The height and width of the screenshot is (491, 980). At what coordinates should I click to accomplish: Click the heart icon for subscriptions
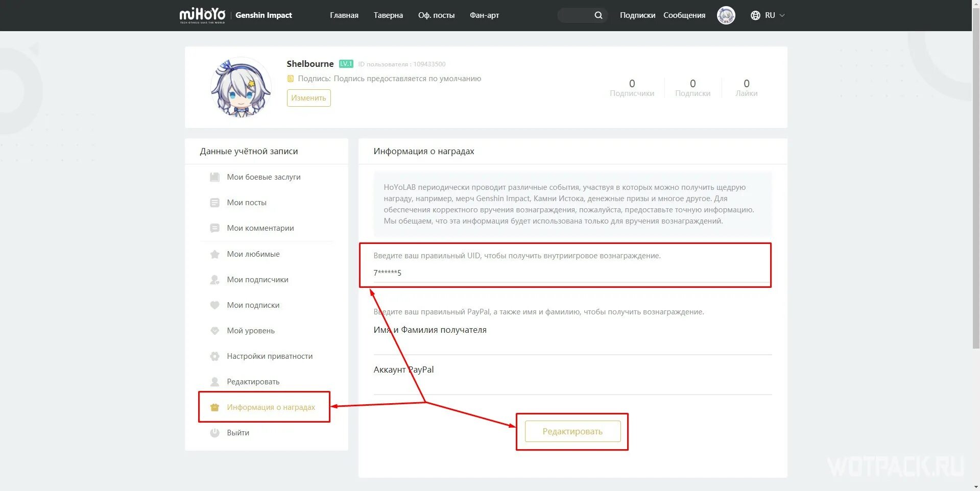pos(214,305)
